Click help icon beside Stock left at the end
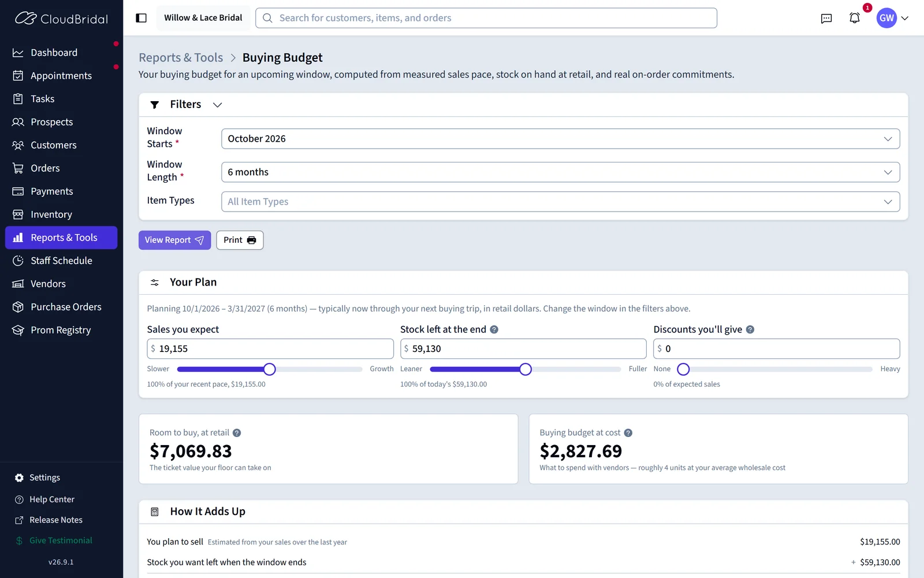This screenshot has height=578, width=924. [494, 329]
